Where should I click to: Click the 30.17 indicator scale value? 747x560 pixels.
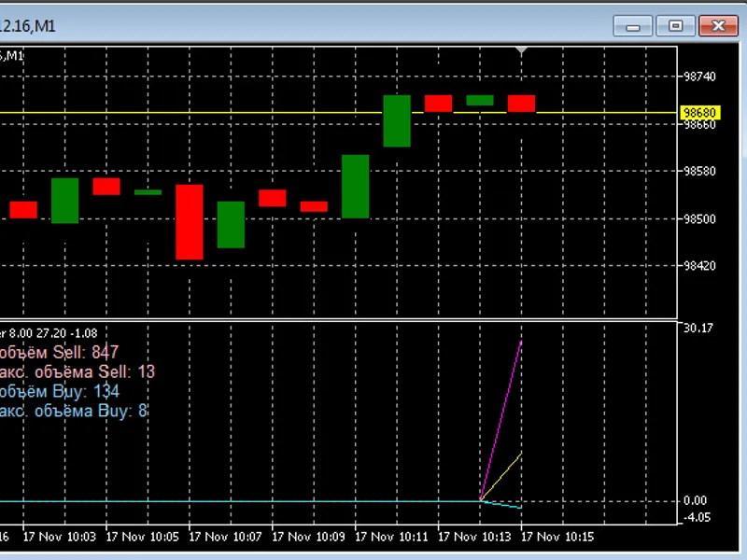[x=698, y=329]
